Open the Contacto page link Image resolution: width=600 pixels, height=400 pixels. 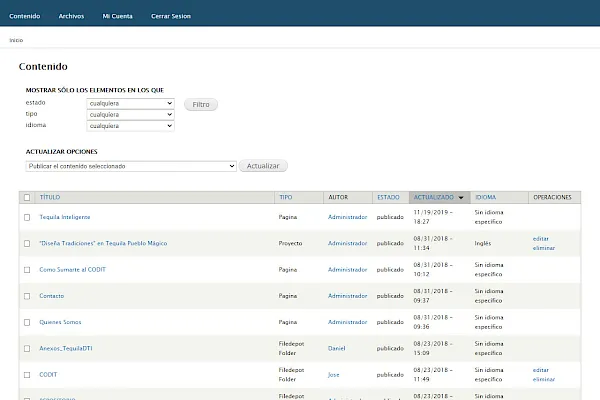[x=52, y=296]
